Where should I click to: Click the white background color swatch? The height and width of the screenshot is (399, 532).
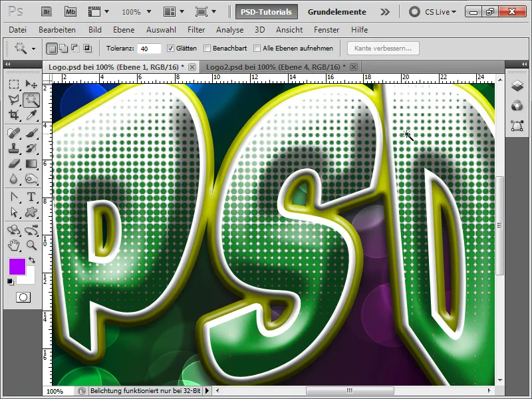coord(30,279)
